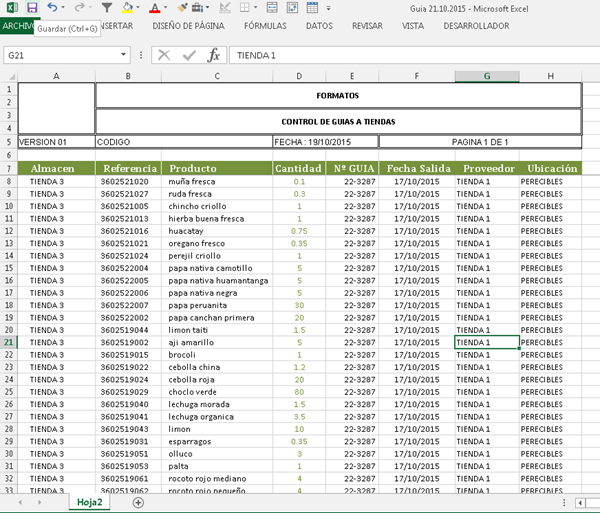
Task: Select column D header
Action: (x=298, y=76)
